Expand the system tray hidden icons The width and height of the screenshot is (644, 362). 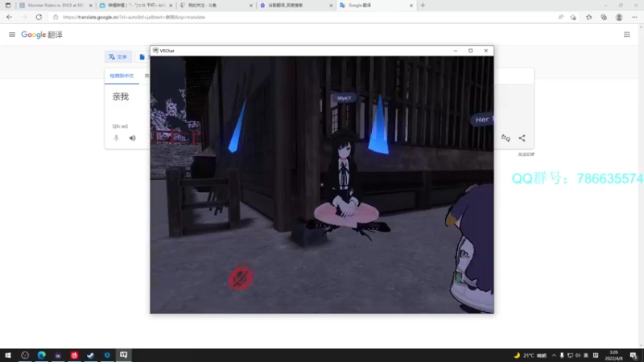554,356
